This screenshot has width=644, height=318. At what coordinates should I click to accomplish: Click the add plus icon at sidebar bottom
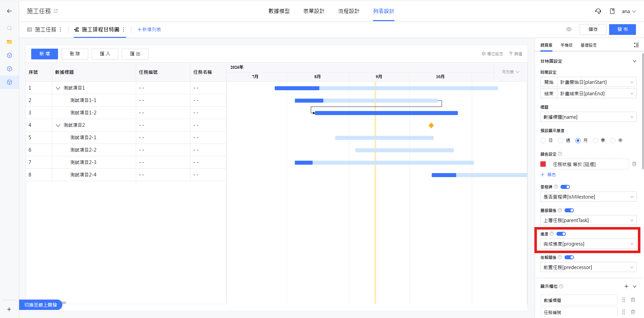[x=9, y=309]
